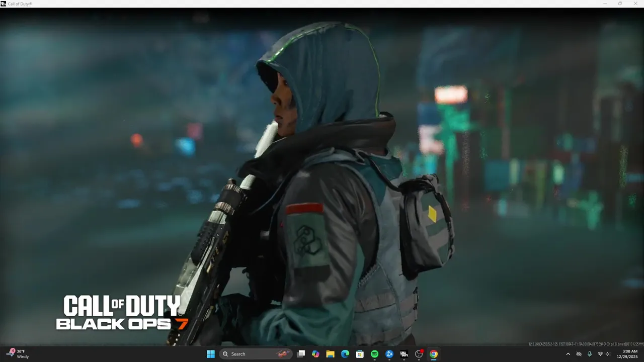This screenshot has width=644, height=362.
Task: Open the Wi-Fi network tray icon
Action: point(600,354)
